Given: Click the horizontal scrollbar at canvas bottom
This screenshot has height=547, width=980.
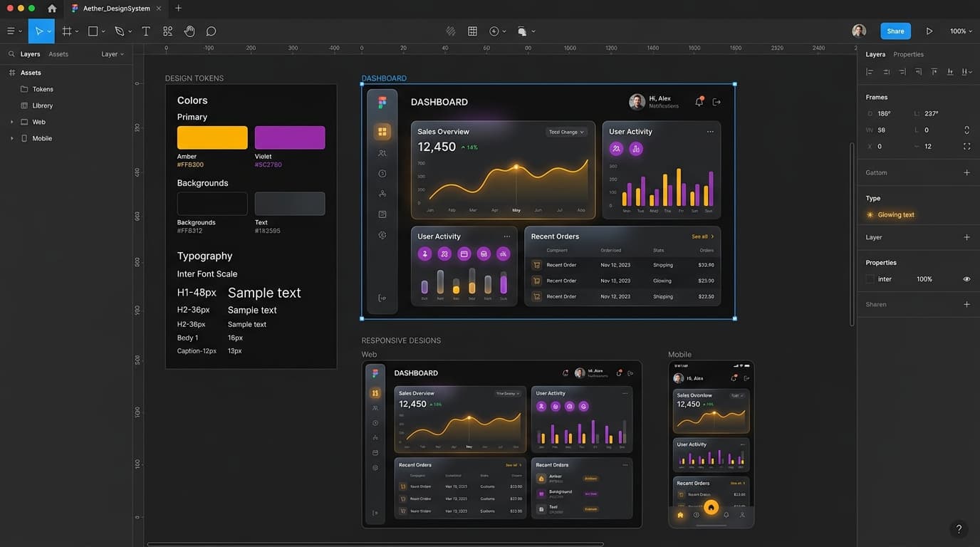Looking at the screenshot, I should [x=375, y=544].
